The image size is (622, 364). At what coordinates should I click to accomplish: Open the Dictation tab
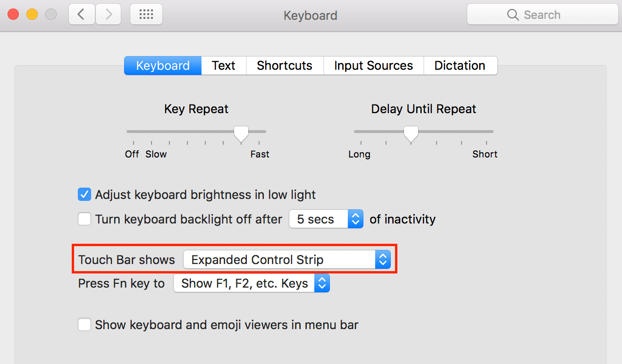tap(460, 66)
